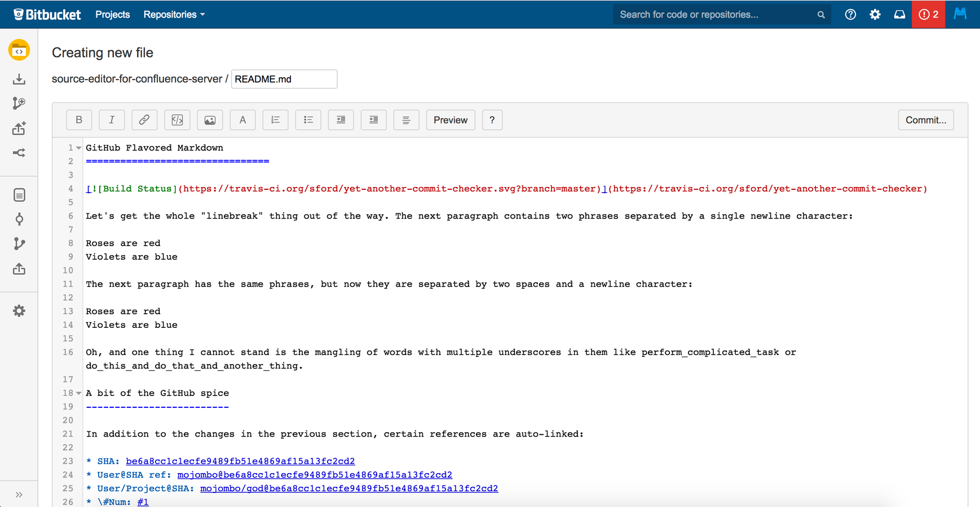Click the Create fork icon in sidebar

[19, 153]
